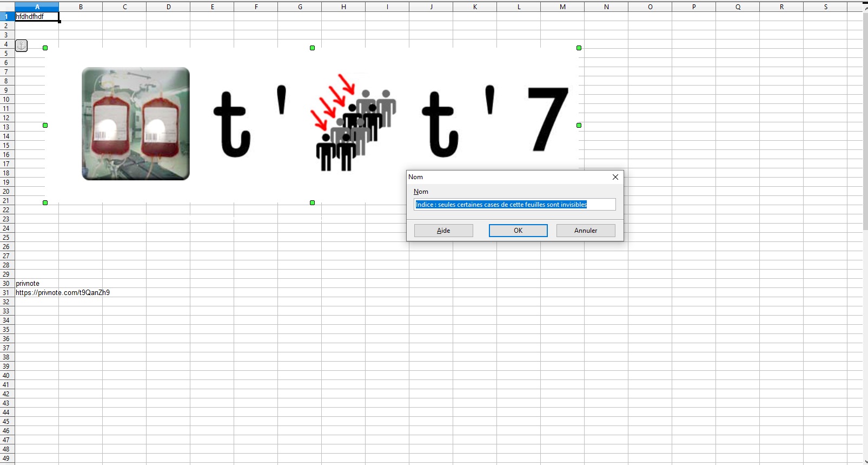This screenshot has height=465, width=868.
Task: Click the Annuler button
Action: click(x=585, y=231)
